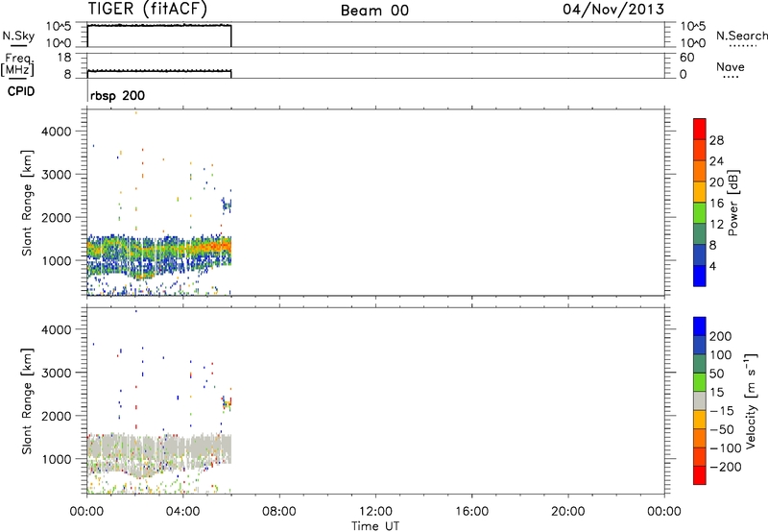Screen dimensions: 768x532
Task: Click the 28 value on power colorbar
Action: 716,140
